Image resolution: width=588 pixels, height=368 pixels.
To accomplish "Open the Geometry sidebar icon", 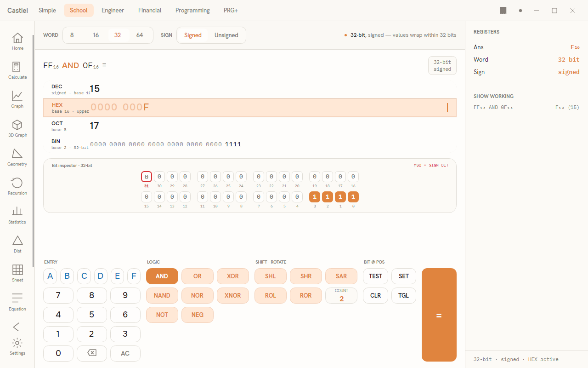I will (x=17, y=157).
